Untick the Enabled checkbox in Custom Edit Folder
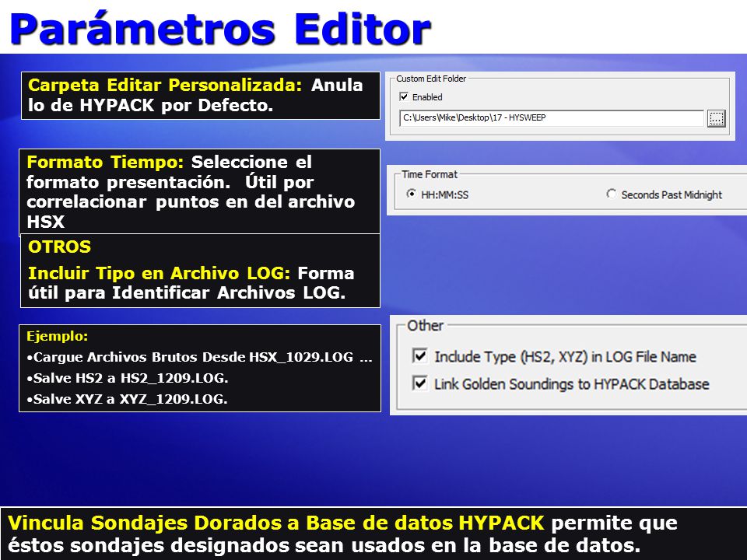This screenshot has width=747, height=560. point(404,96)
